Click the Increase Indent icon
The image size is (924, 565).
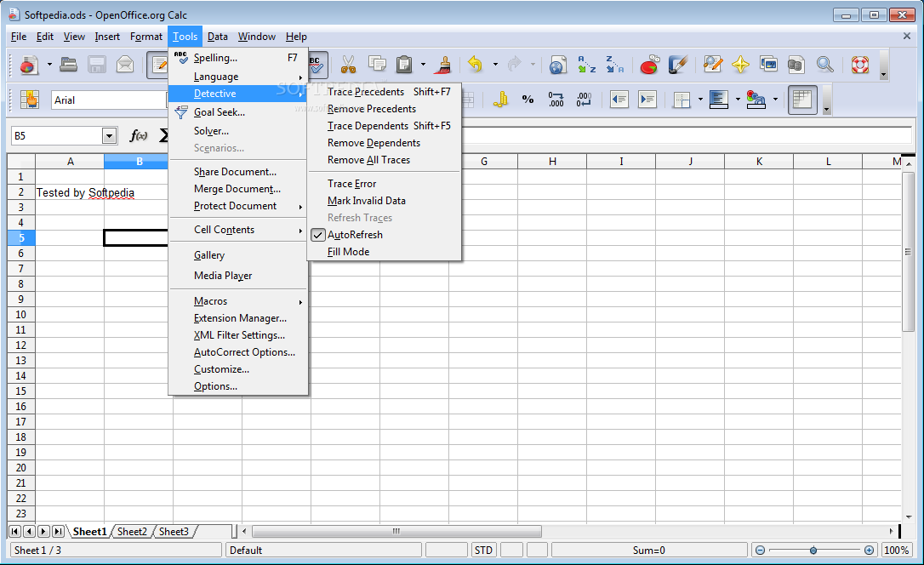[x=647, y=100]
